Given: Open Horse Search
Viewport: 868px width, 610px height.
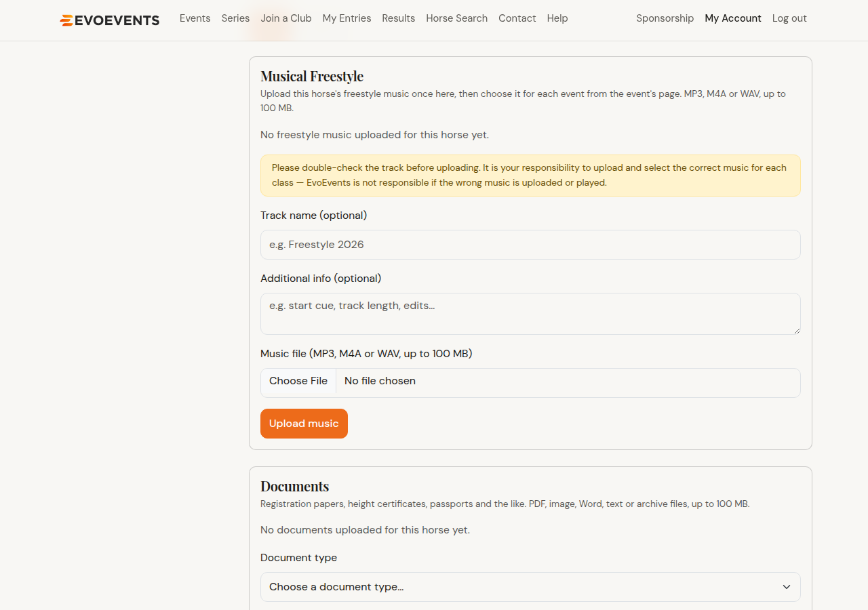Looking at the screenshot, I should (456, 18).
